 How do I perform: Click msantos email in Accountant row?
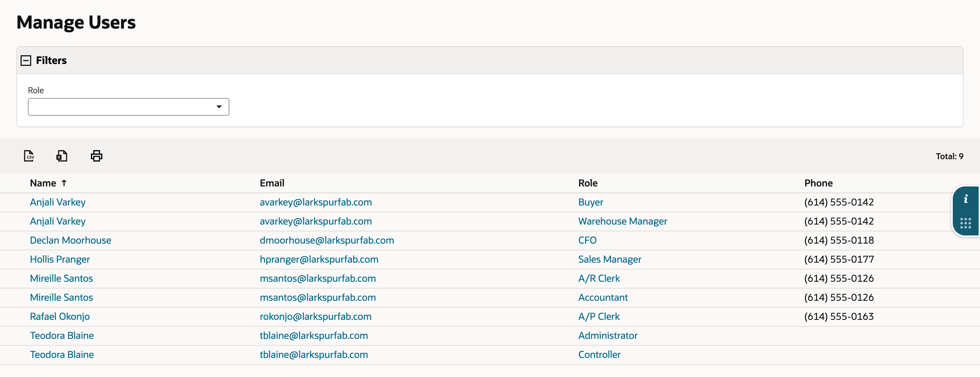[x=318, y=297]
